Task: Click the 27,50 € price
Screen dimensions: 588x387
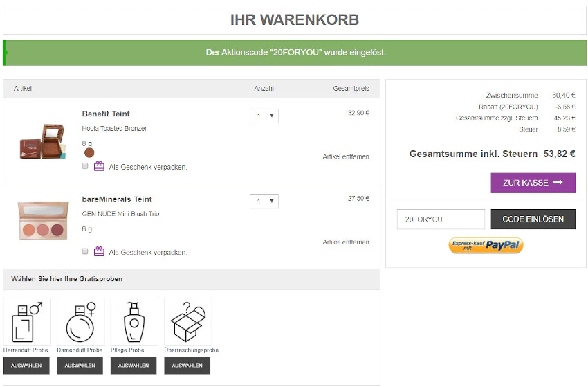Action: 358,199
